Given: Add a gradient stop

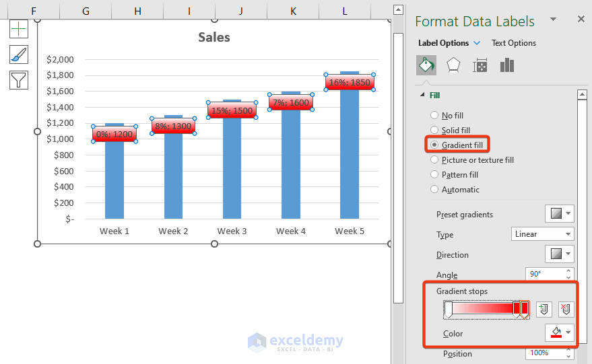Looking at the screenshot, I should 544,310.
